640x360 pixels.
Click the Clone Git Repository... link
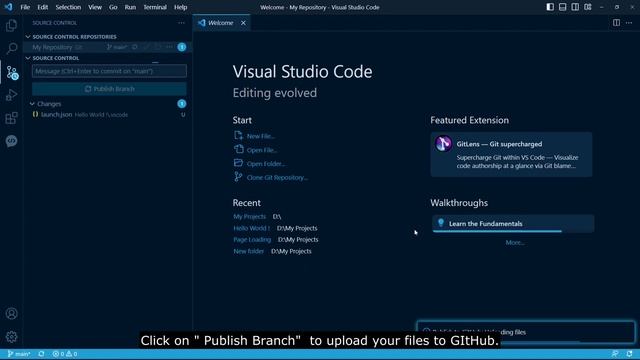tap(277, 178)
